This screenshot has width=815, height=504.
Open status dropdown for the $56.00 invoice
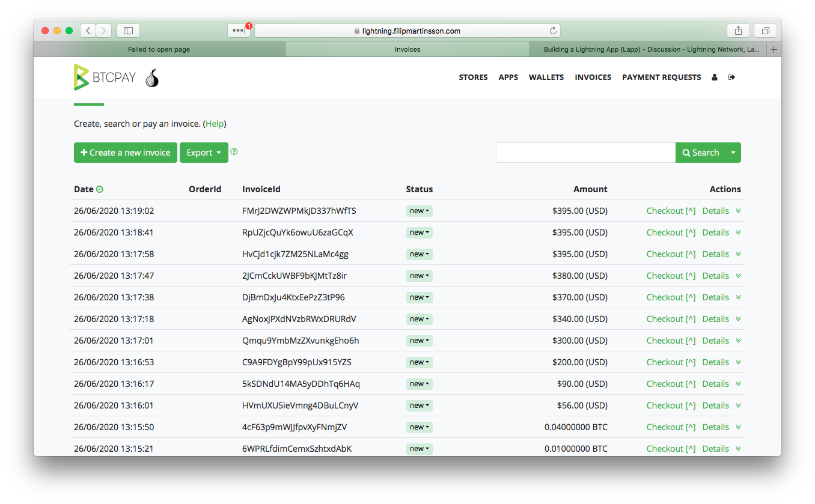[x=420, y=405]
